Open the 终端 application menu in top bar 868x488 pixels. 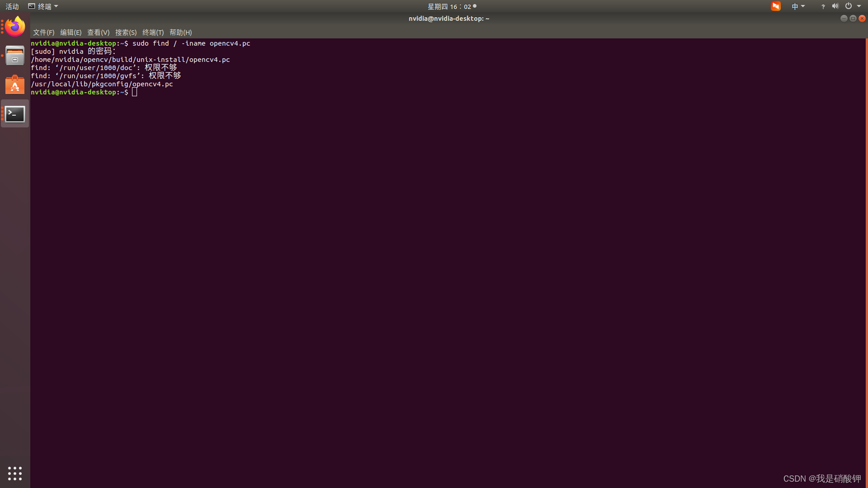pos(43,6)
